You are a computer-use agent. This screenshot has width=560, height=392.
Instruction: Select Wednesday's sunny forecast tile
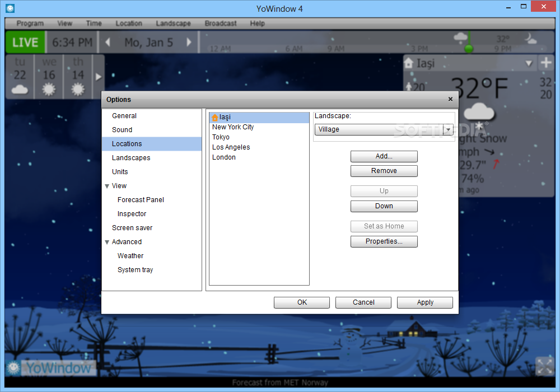(49, 77)
